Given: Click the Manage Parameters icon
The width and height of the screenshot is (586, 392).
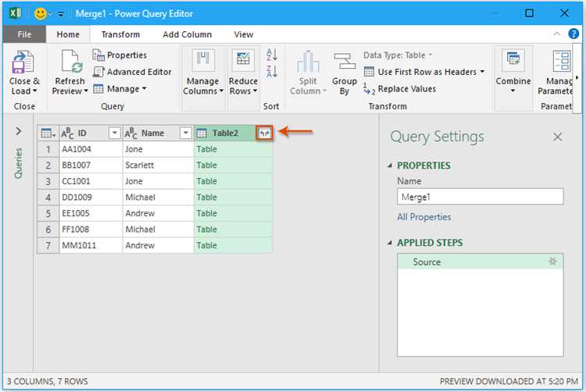Looking at the screenshot, I should point(562,61).
